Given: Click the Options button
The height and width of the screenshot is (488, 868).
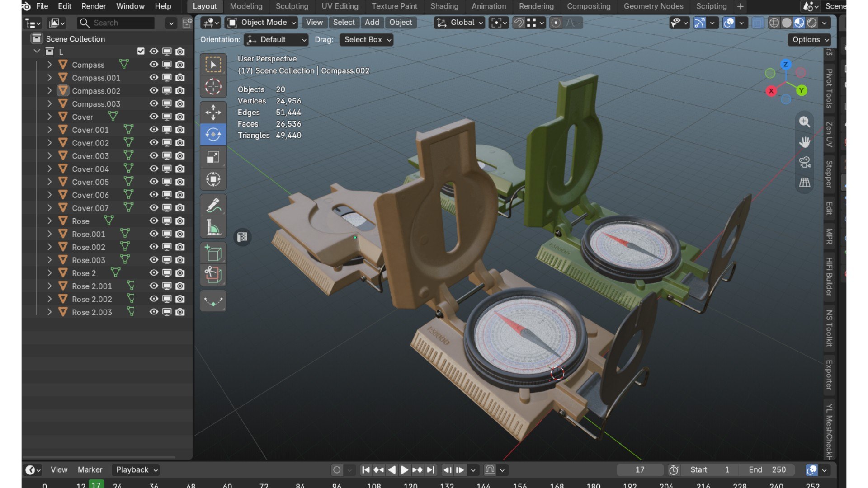Looking at the screenshot, I should (810, 40).
